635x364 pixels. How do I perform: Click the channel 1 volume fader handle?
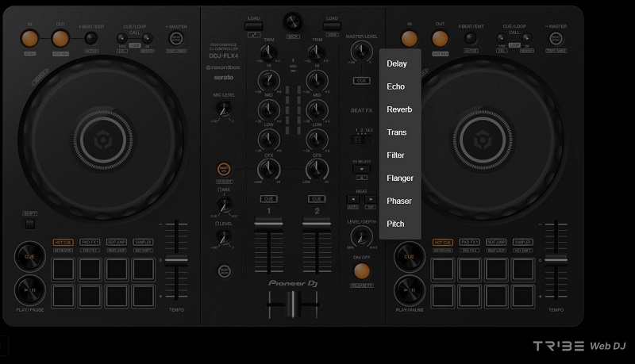(x=268, y=224)
